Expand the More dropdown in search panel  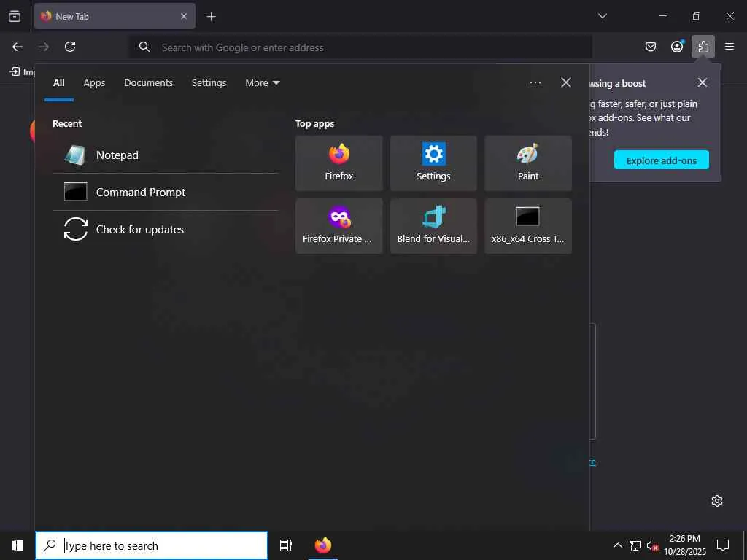pos(263,83)
